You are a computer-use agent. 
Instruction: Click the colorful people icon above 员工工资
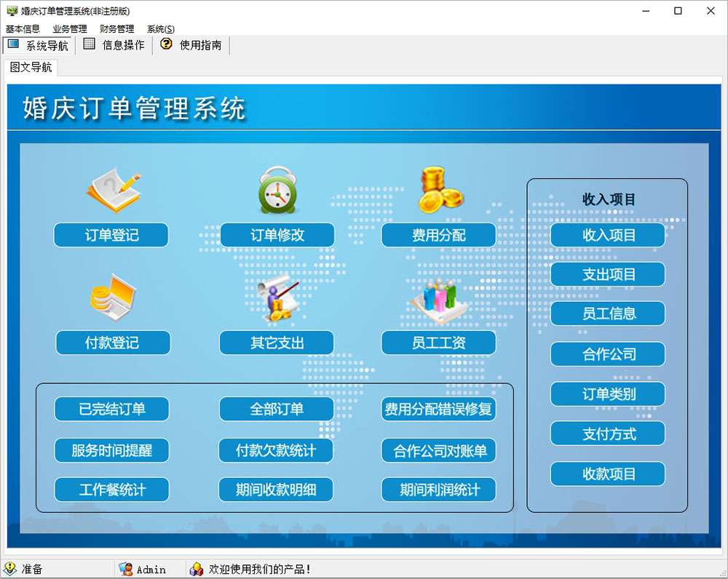click(x=440, y=300)
